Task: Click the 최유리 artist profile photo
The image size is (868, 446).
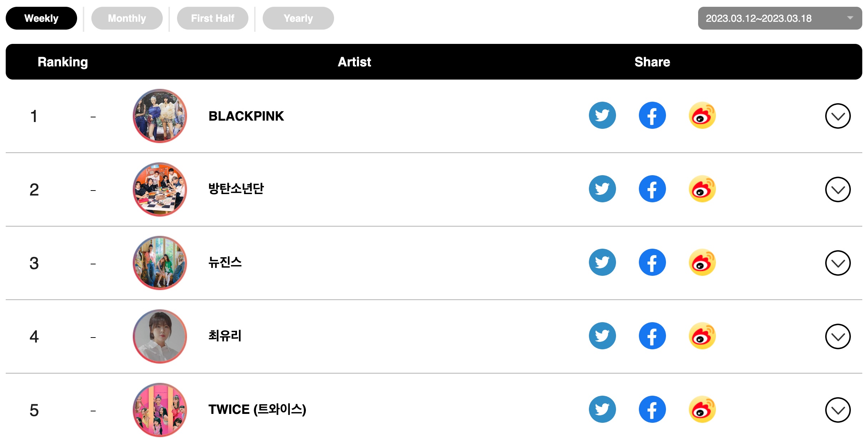Action: coord(160,336)
